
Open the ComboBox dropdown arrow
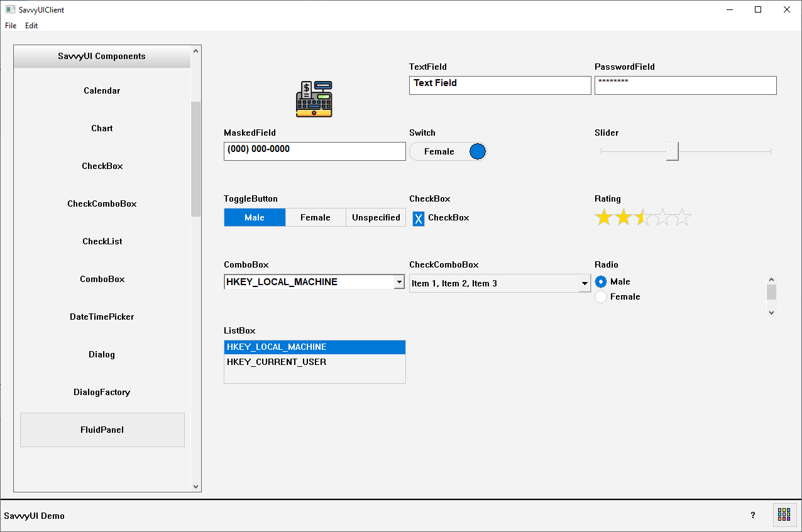click(399, 283)
